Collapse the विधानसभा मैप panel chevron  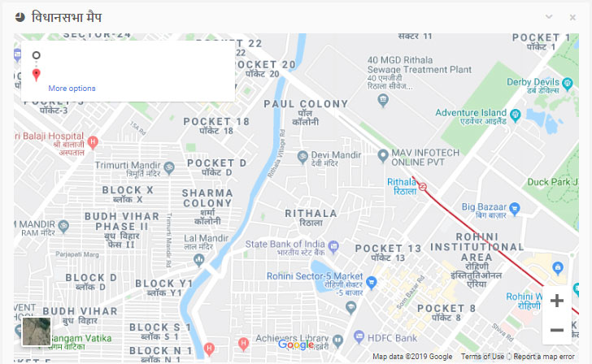[549, 16]
